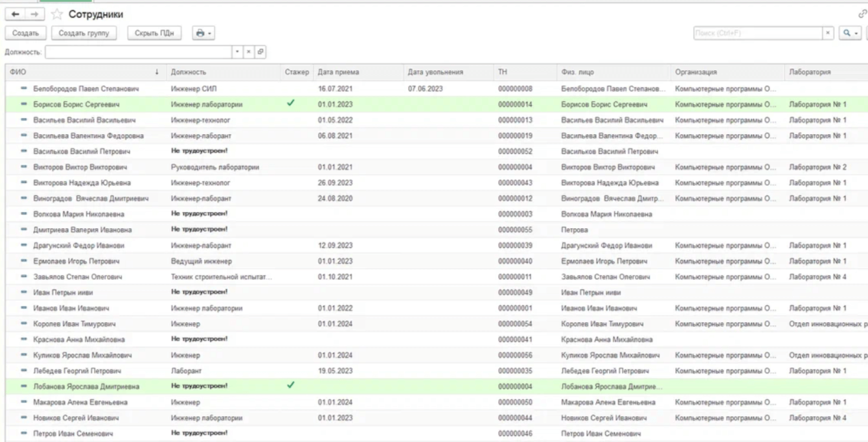Clear the search field with X
The width and height of the screenshot is (868, 442).
pyautogui.click(x=827, y=33)
